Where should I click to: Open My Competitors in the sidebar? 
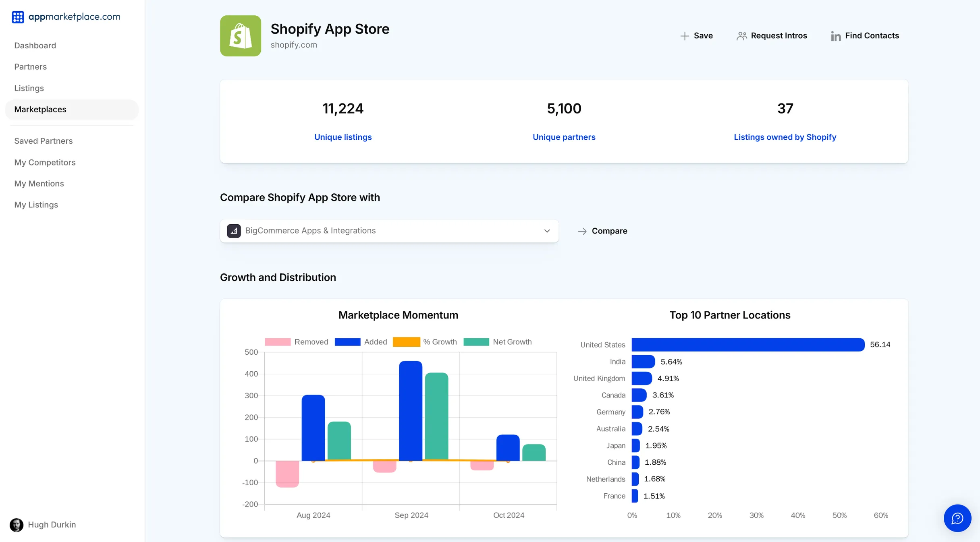point(45,162)
